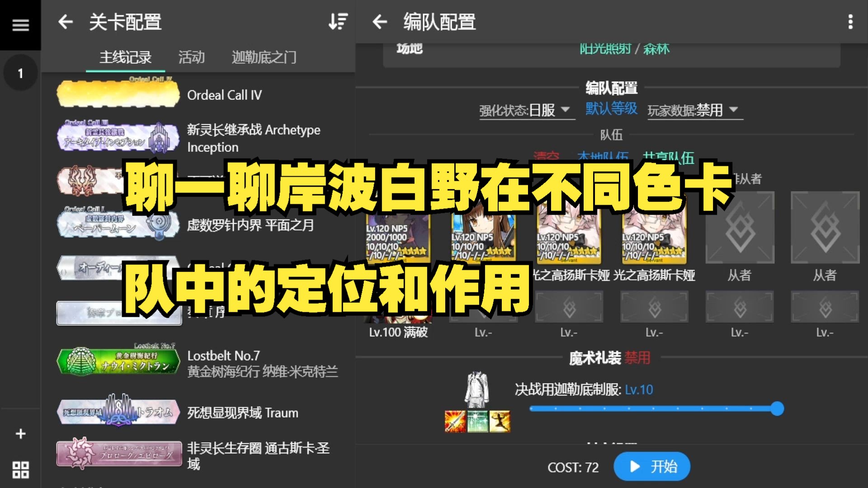
Task: Toggle 魔术礼装 禁用 label
Action: [x=637, y=358]
